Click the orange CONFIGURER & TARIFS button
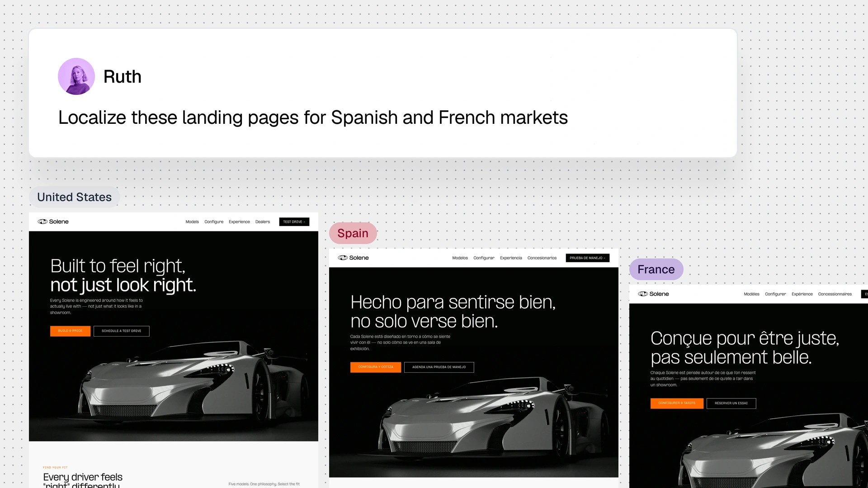868x488 pixels. point(677,403)
